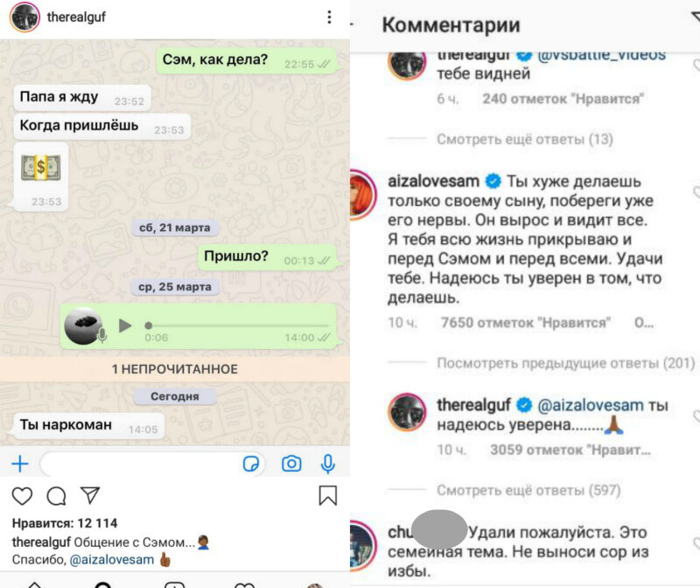Share post with paper plane icon
This screenshot has width=700, height=588.
pos(90,495)
